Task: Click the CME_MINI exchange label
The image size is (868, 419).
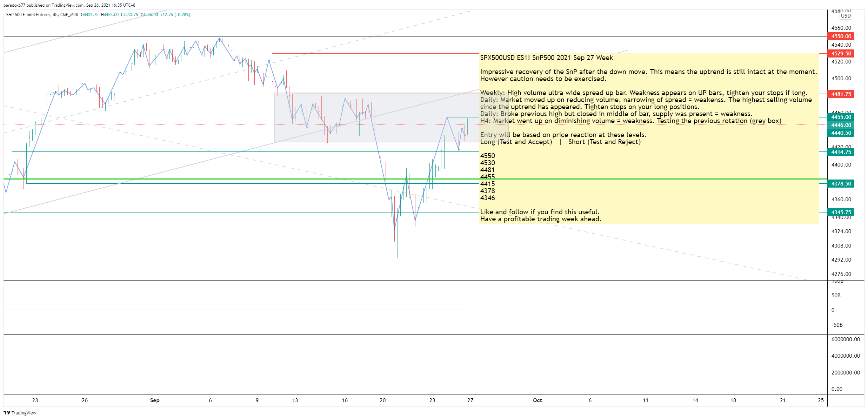Action: click(69, 15)
